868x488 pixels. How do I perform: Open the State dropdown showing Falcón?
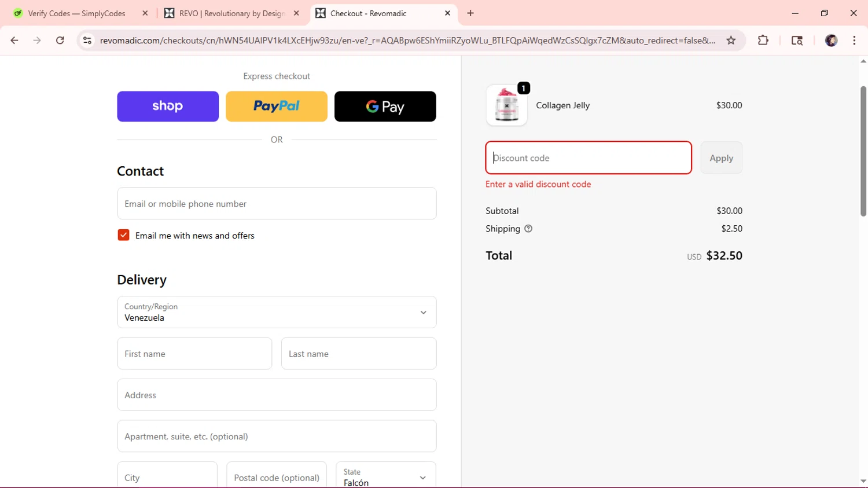(385, 476)
